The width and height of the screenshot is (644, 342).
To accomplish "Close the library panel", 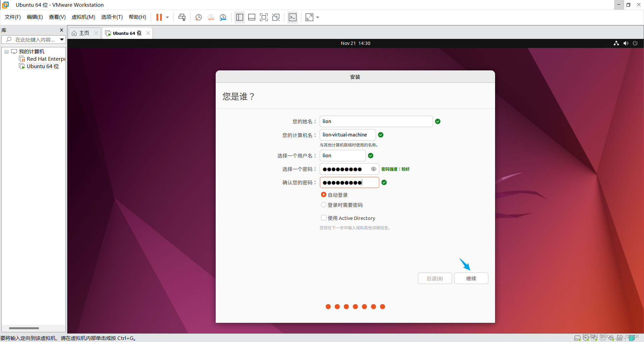I will pos(61,30).
